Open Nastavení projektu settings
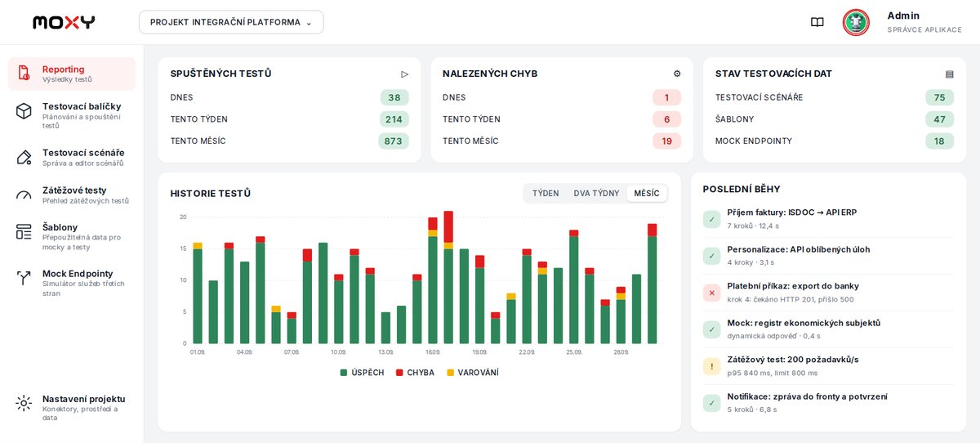 coord(72,408)
